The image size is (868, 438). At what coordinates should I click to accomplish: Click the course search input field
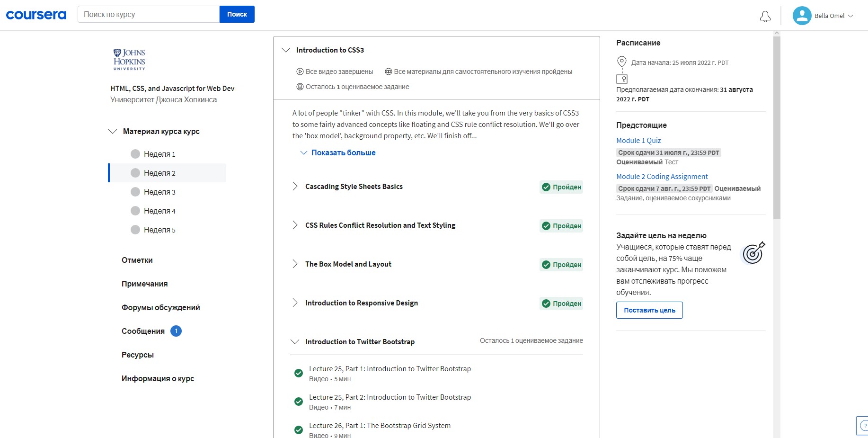(149, 14)
